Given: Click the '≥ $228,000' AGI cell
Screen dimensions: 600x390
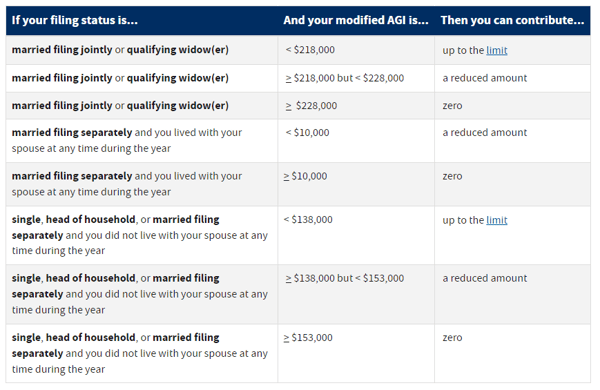Looking at the screenshot, I should 311,106.
